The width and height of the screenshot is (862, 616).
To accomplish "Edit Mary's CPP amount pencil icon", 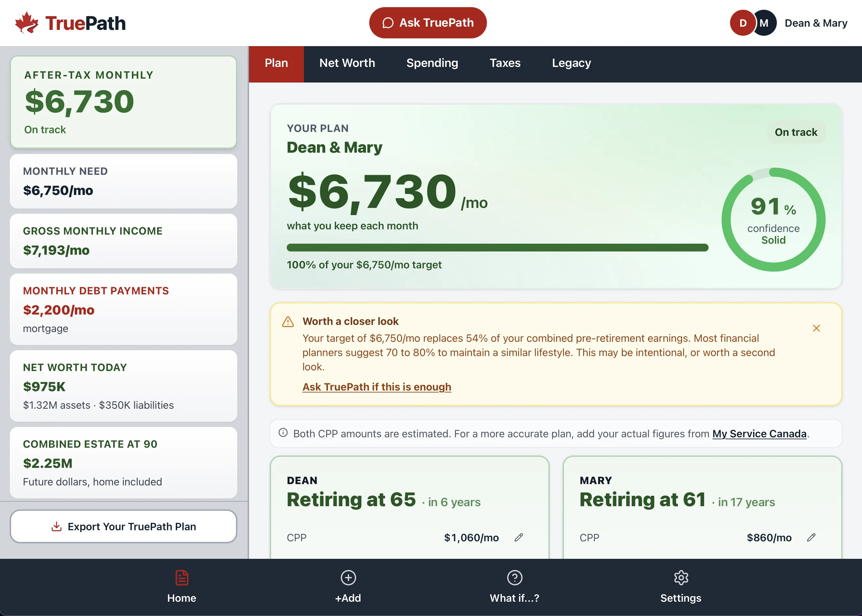I will (811, 537).
